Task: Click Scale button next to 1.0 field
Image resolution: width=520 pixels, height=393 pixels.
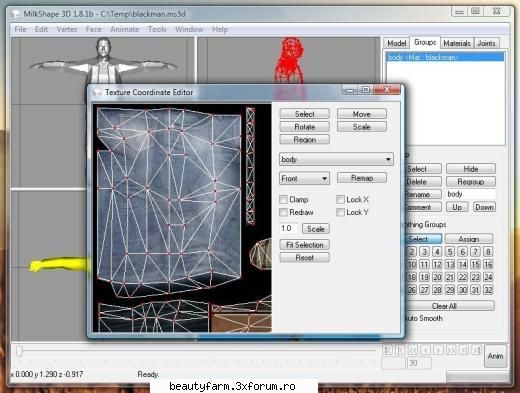Action: coord(316,229)
